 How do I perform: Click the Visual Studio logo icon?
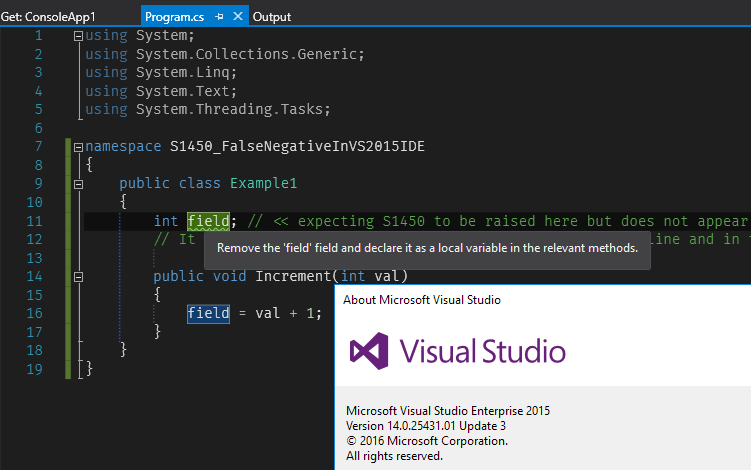tap(369, 351)
